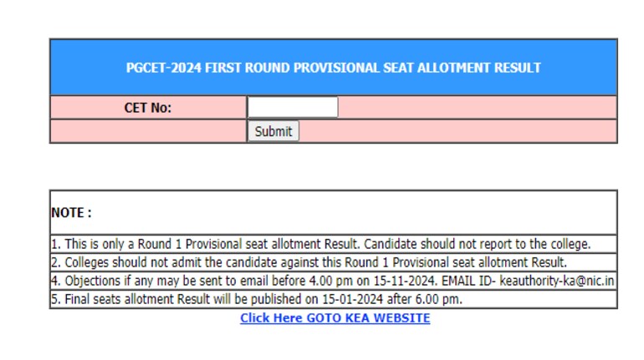
Task: Click note 2 about colleges not admitting candidates
Action: coord(309,262)
